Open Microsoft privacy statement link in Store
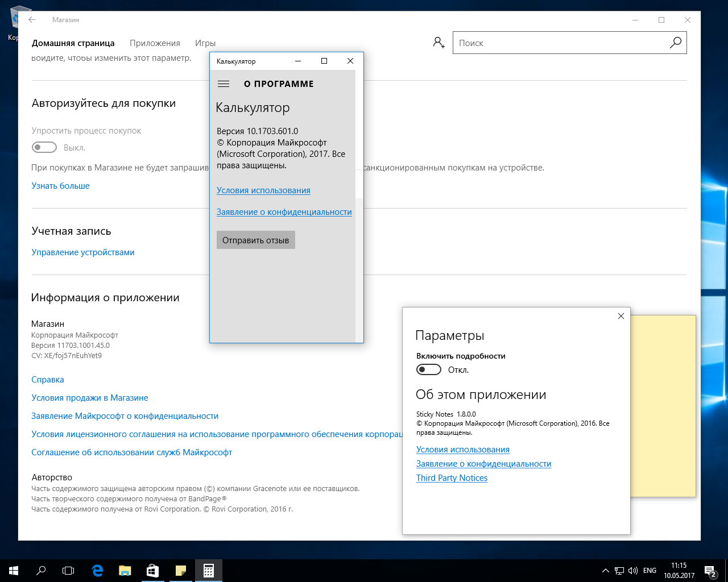728x582 pixels. click(x=125, y=416)
